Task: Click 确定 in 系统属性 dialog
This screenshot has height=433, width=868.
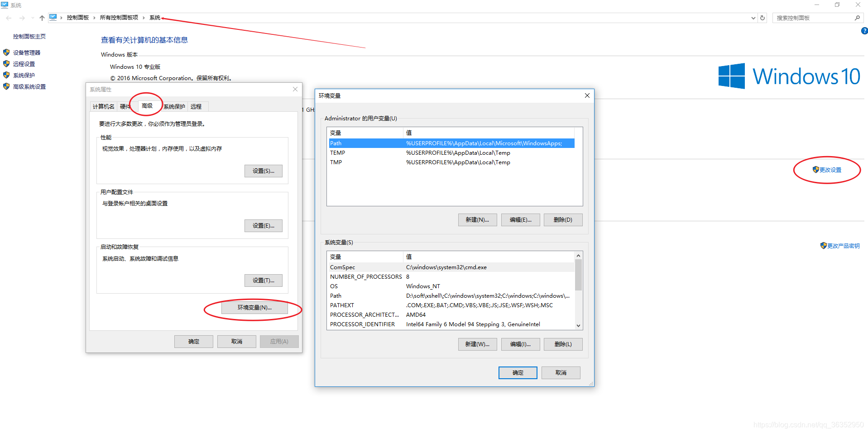Action: (x=194, y=342)
